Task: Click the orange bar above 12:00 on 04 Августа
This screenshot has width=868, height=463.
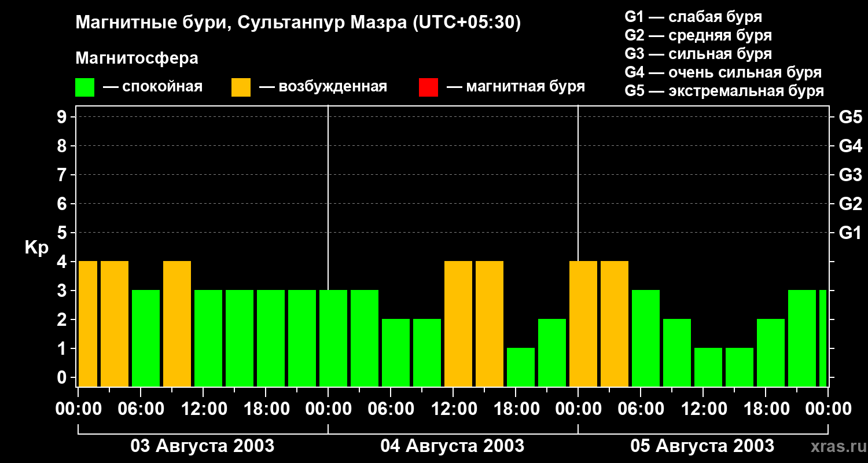Action: (458, 324)
